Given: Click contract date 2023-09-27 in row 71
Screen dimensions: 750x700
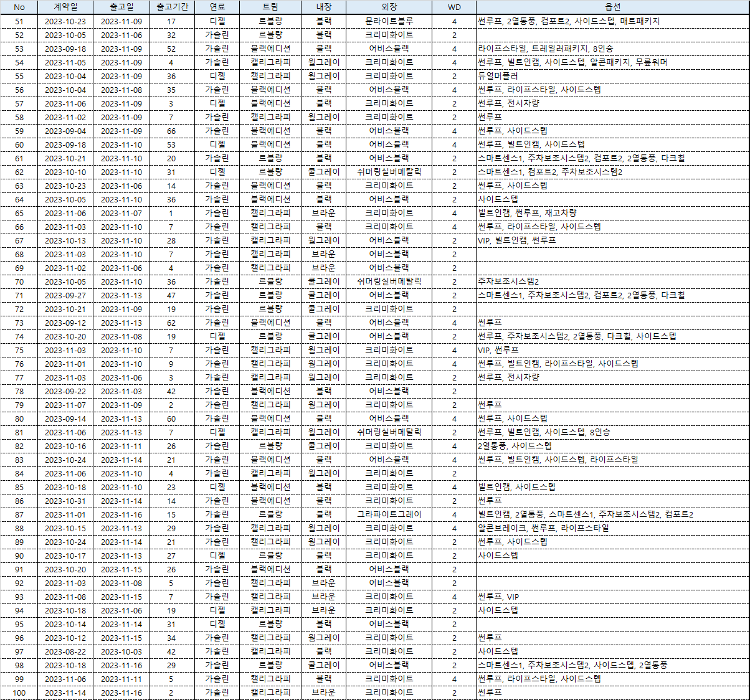Looking at the screenshot, I should (x=65, y=295).
